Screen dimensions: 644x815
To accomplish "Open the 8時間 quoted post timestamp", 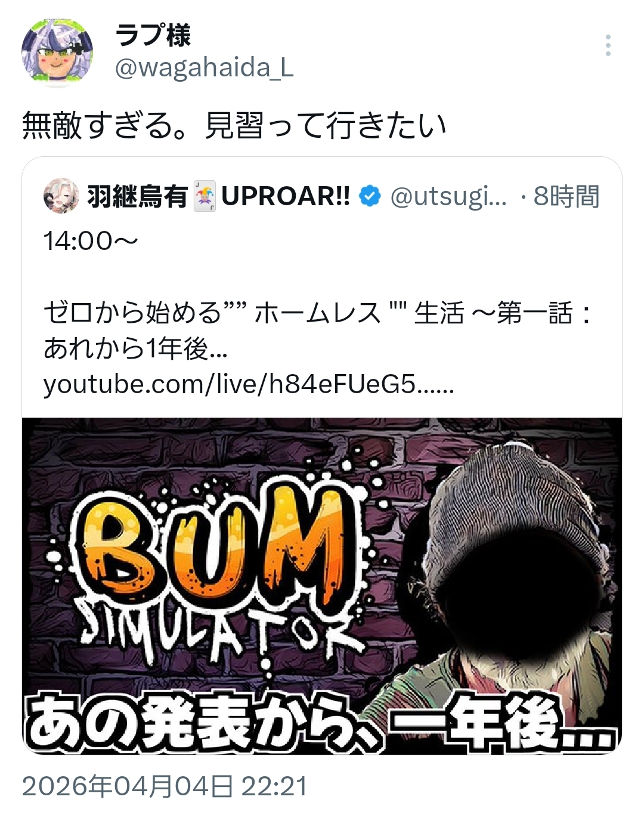I will point(566,196).
